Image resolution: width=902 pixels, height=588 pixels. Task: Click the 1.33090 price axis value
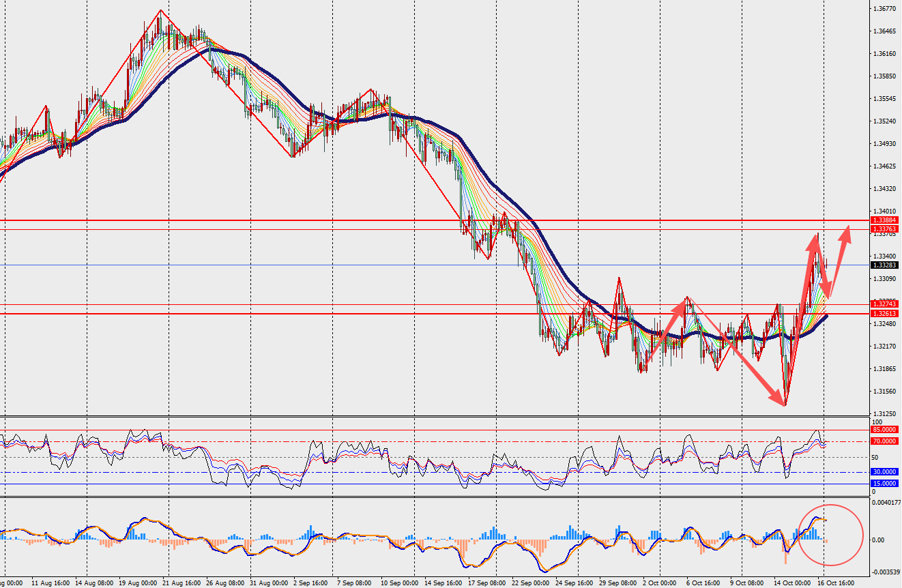point(885,279)
